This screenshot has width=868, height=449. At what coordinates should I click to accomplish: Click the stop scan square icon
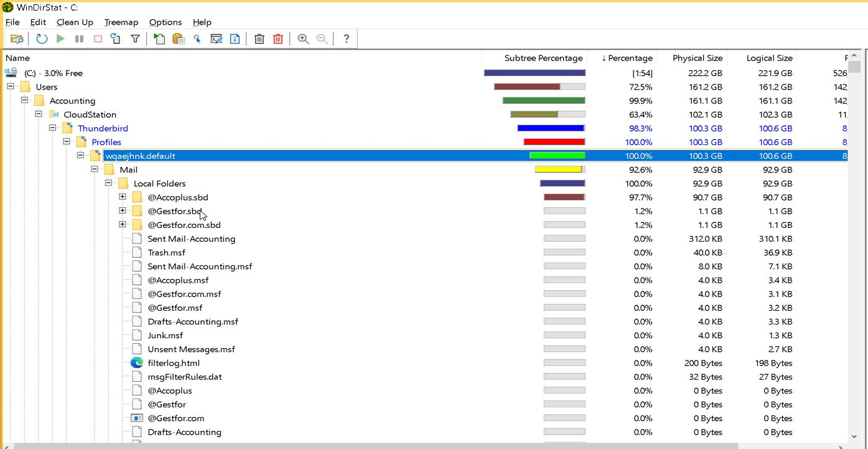coord(98,39)
